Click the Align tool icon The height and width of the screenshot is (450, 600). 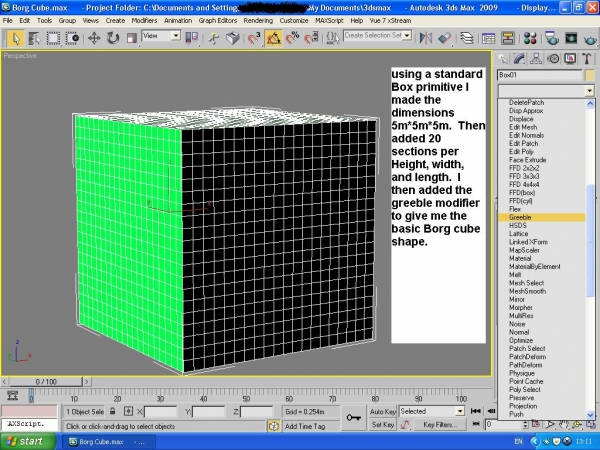[445, 38]
